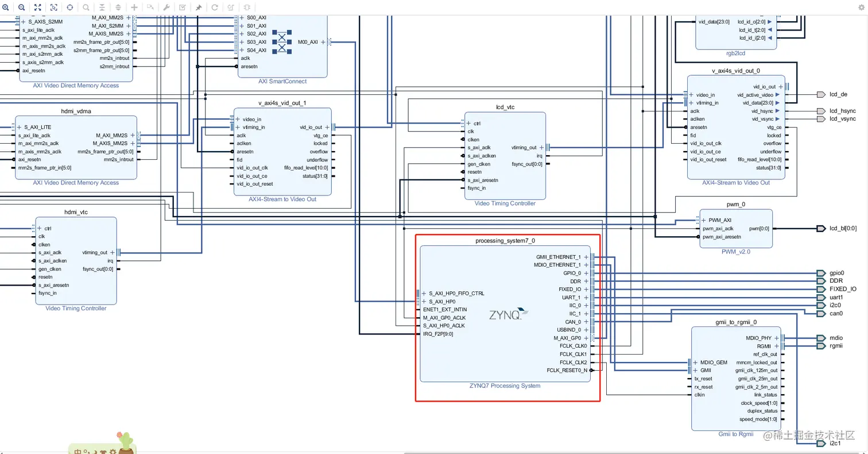This screenshot has width=868, height=454.
Task: Expand the DDR pin on the ZYNQ block
Action: pos(586,281)
